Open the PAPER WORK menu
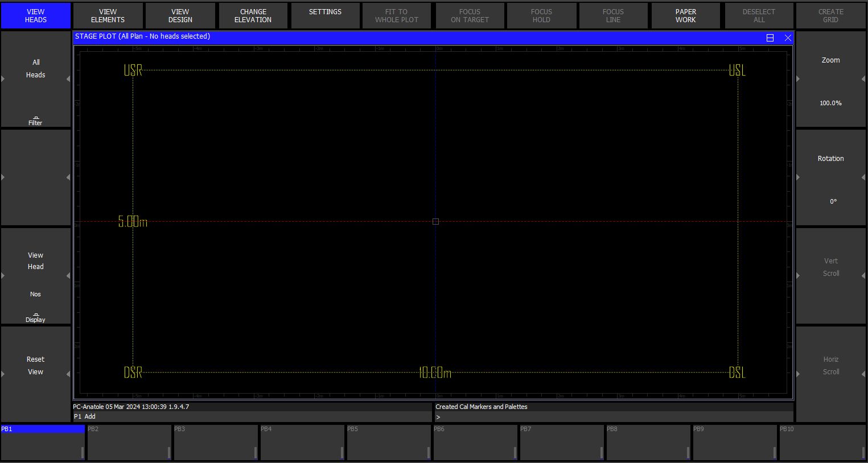868x463 pixels. (x=685, y=16)
